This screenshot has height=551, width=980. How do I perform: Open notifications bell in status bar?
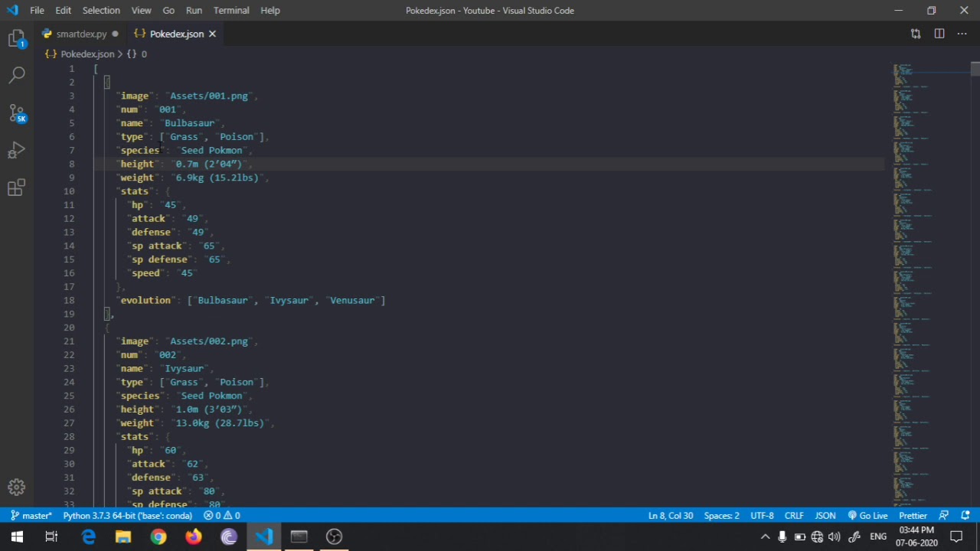click(965, 516)
